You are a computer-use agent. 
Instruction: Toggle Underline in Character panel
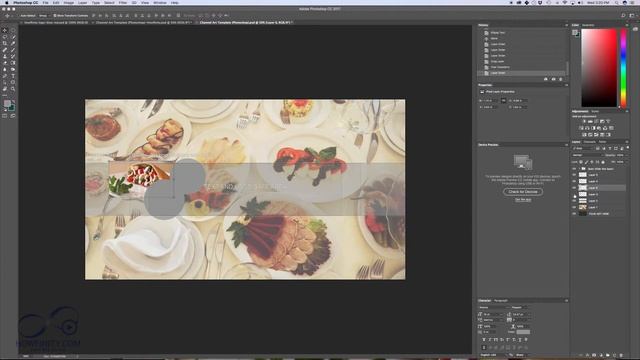coord(520,340)
